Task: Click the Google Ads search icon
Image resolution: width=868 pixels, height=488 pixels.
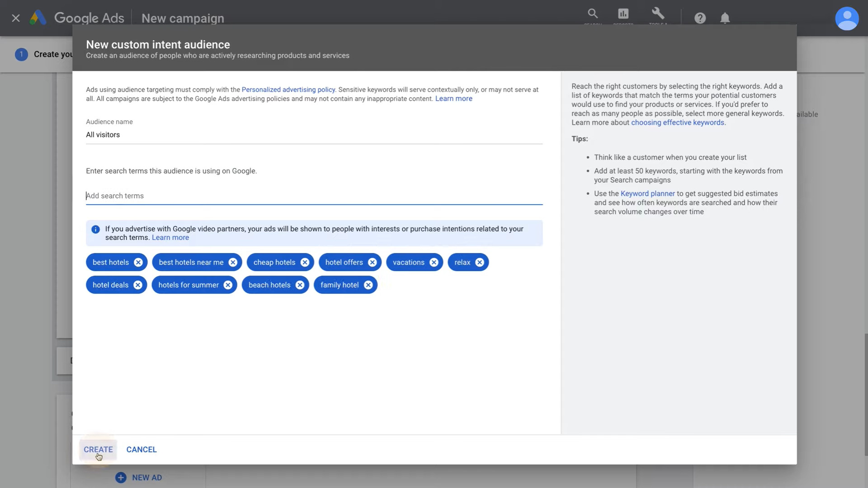Action: point(593,14)
